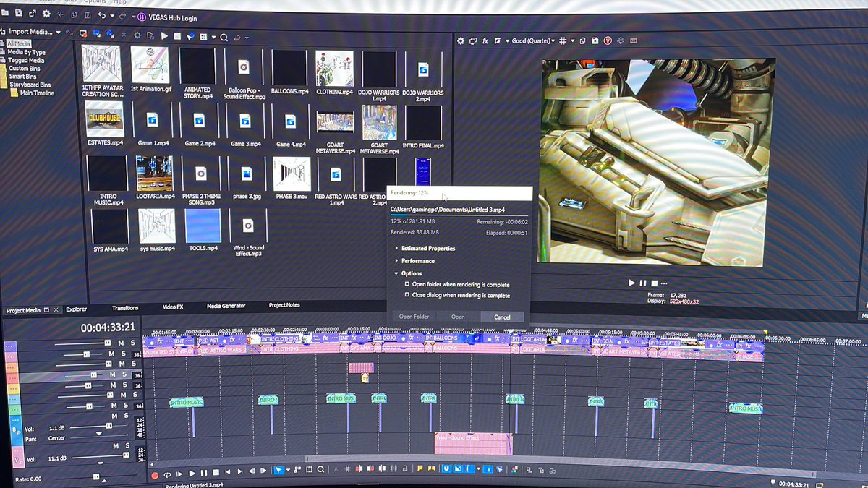Adjust the volume slider at 1.1 dB
Image resolution: width=868 pixels, height=488 pixels.
(109, 426)
